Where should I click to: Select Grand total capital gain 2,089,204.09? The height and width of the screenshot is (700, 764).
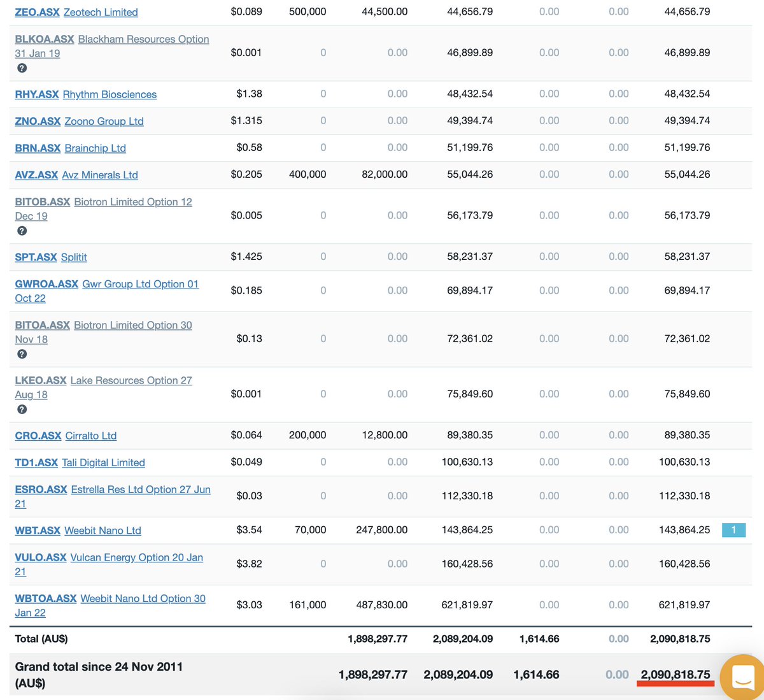tap(458, 675)
